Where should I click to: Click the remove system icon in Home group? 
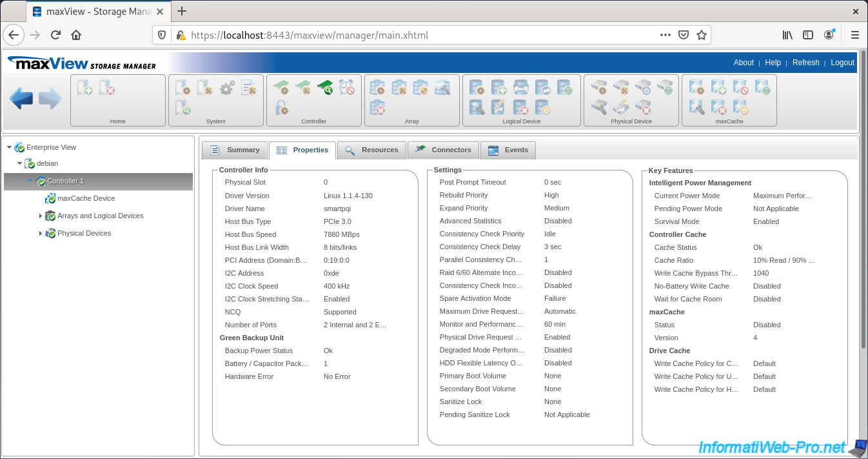pyautogui.click(x=107, y=87)
